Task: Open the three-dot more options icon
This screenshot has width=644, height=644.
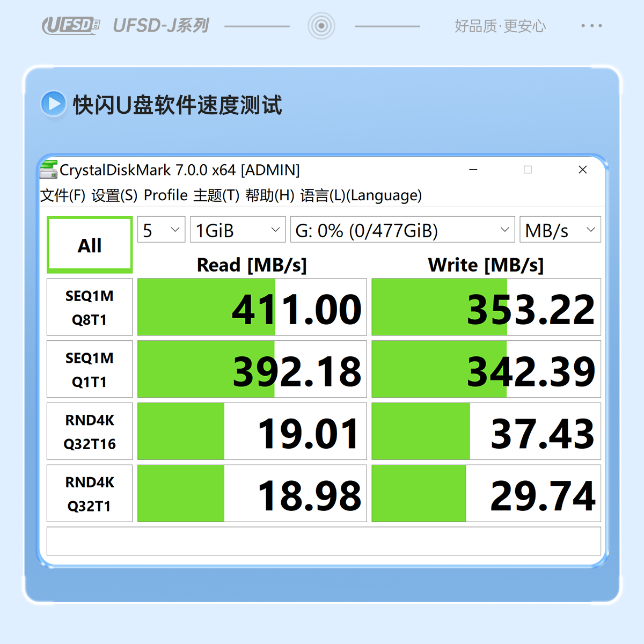Action: click(x=591, y=26)
